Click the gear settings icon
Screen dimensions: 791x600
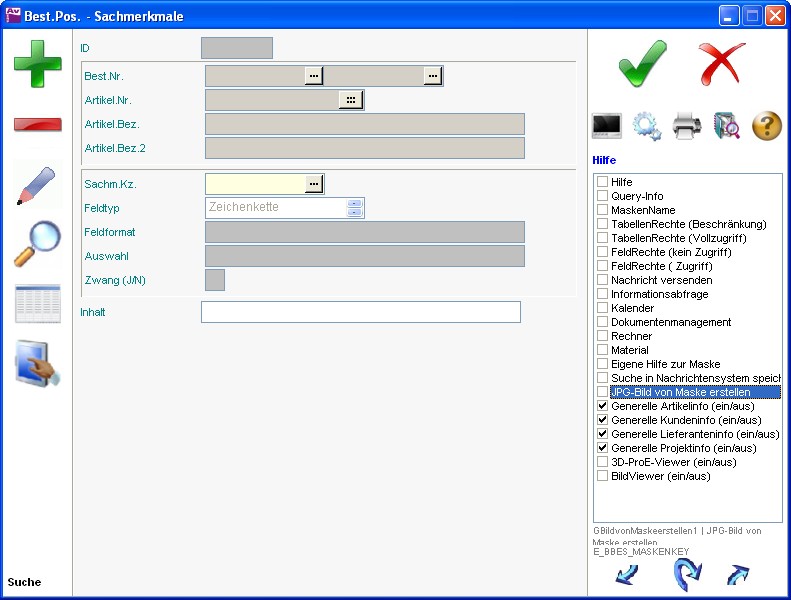(x=647, y=126)
